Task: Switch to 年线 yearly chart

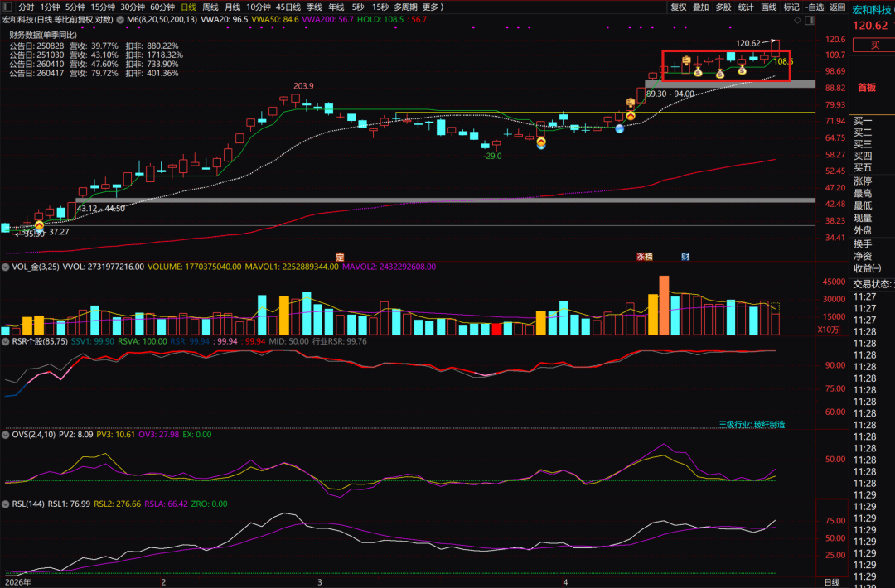Action: point(336,7)
